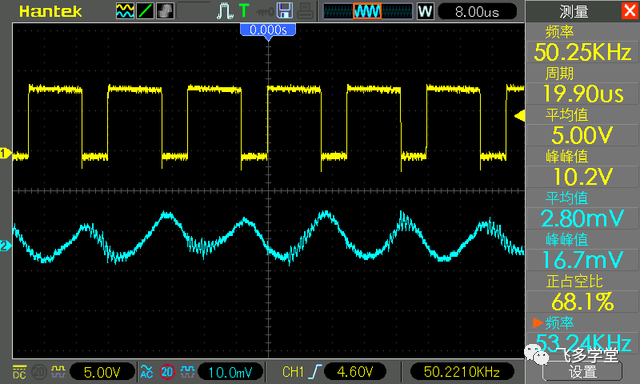Select the 16.7mV CH2 peak-to-peak measurement
Screen dimensions: 640x384
pyautogui.click(x=582, y=260)
